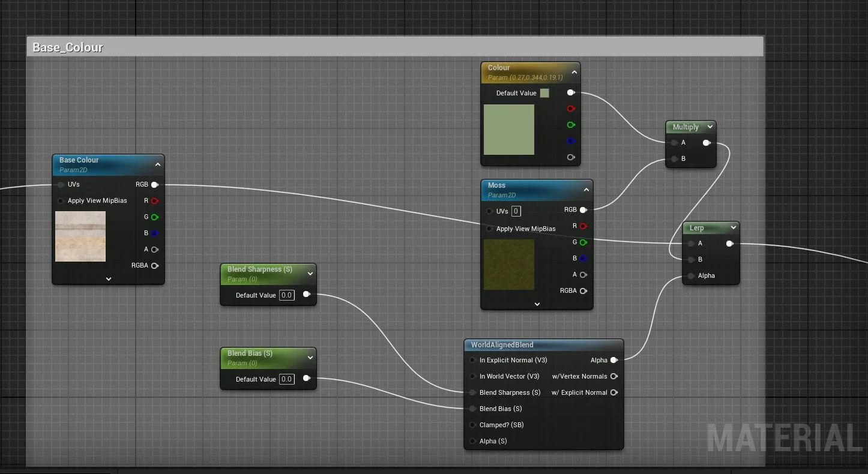Click the Base Colour node blue B pin
The width and height of the screenshot is (868, 474).
coord(154,233)
